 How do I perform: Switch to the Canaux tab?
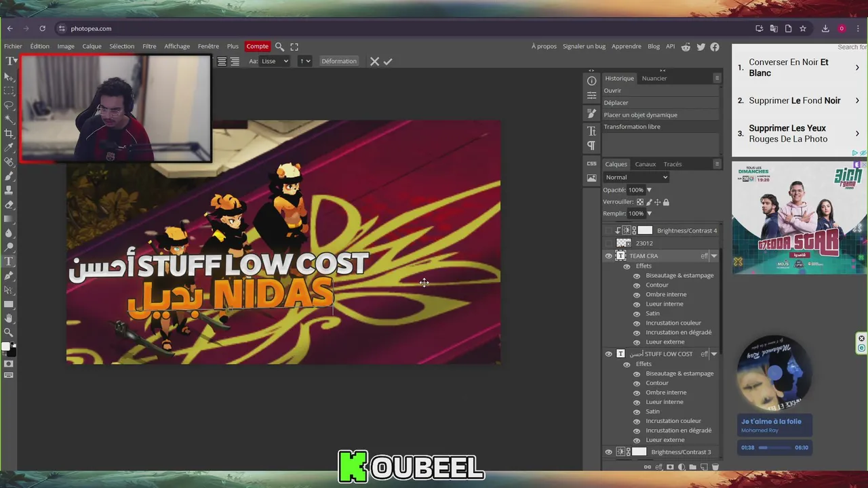[645, 164]
